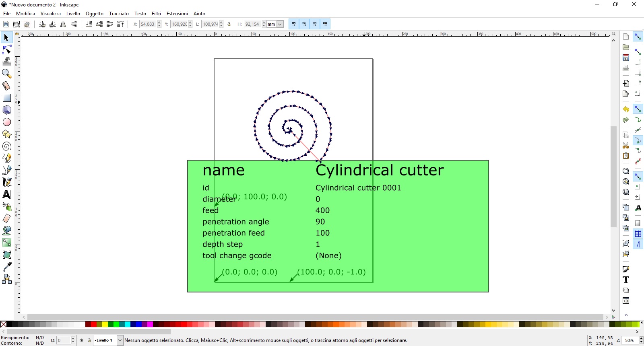Rotate selection 90° clockwise icon
644x346 pixels.
click(x=53, y=24)
